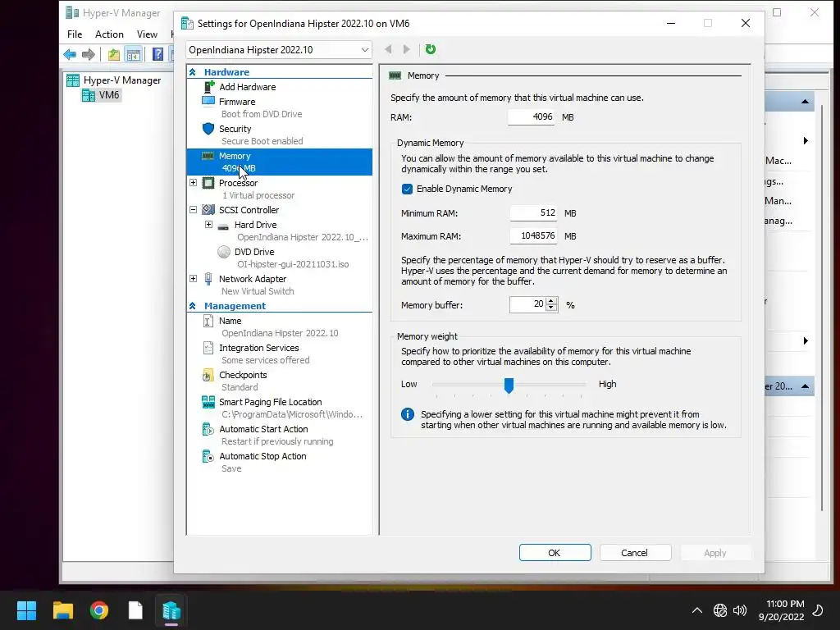
Task: Click Automatic Stop Action icon
Action: tap(208, 456)
